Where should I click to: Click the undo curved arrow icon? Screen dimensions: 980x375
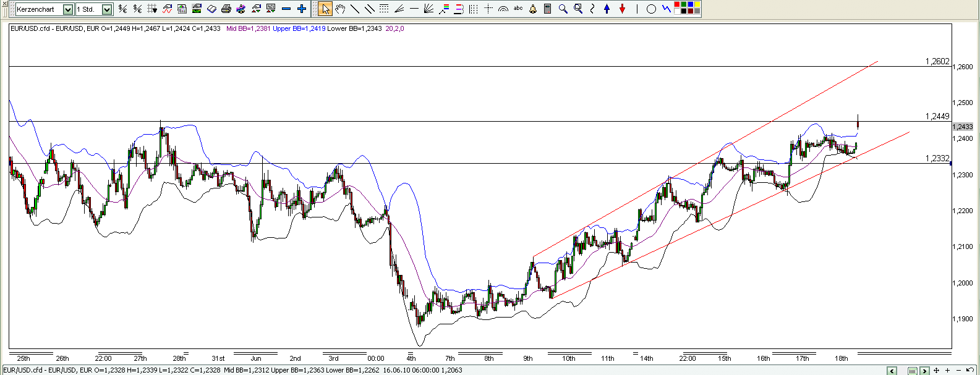point(970,370)
